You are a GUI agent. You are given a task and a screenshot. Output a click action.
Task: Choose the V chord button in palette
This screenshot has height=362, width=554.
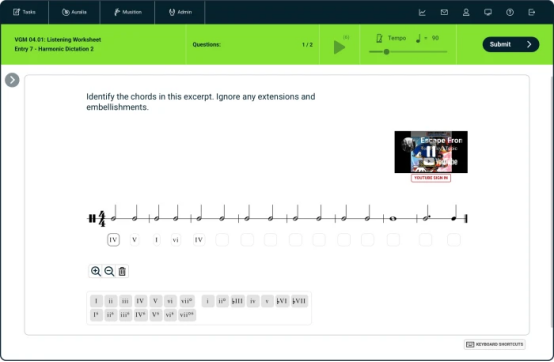[x=155, y=301]
